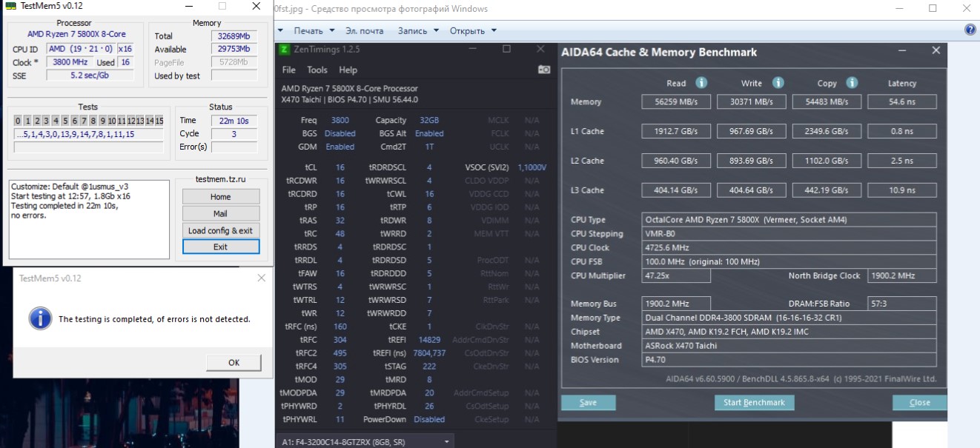The width and height of the screenshot is (980, 448).
Task: Expand the Открыть dropdown arrow
Action: click(494, 31)
